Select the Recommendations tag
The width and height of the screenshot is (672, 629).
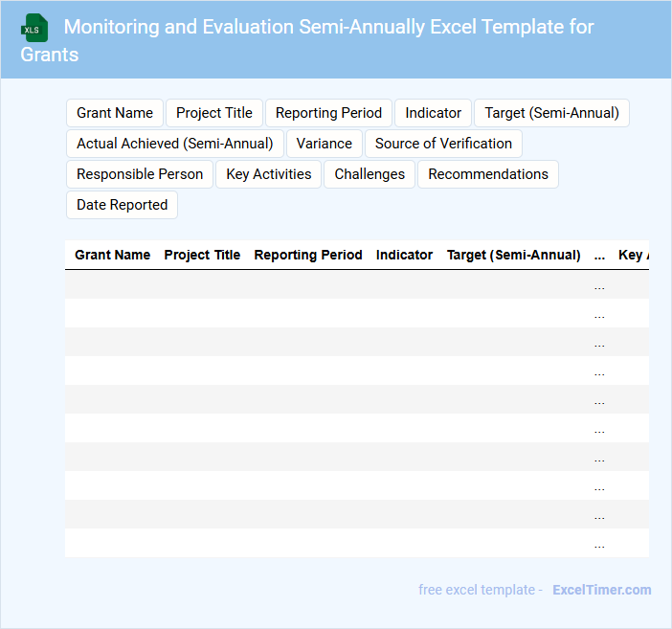pyautogui.click(x=488, y=174)
